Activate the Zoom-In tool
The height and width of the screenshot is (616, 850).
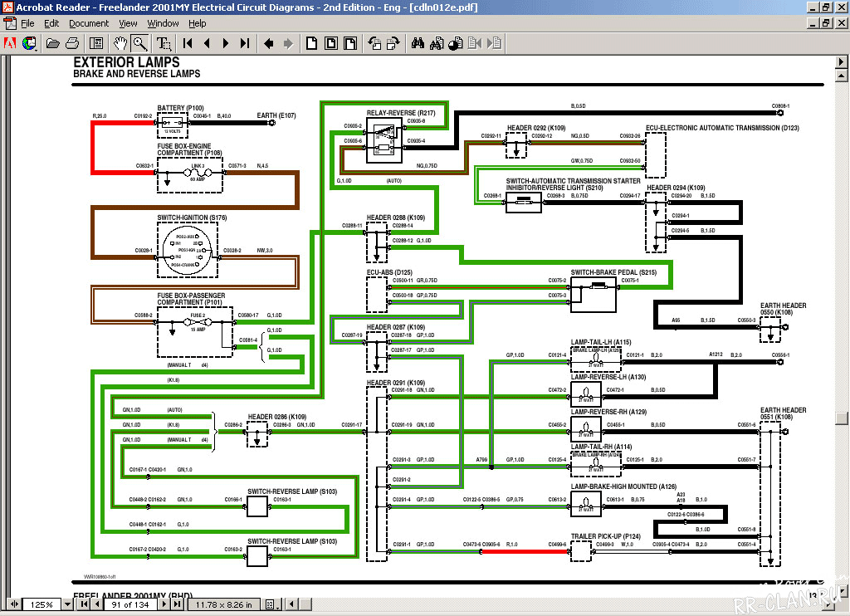pyautogui.click(x=139, y=43)
